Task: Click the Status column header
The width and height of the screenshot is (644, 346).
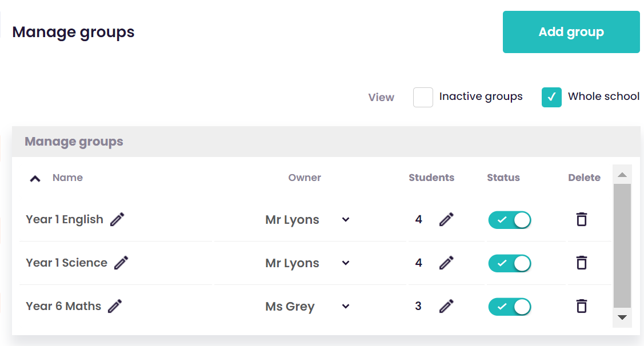Action: (x=503, y=178)
